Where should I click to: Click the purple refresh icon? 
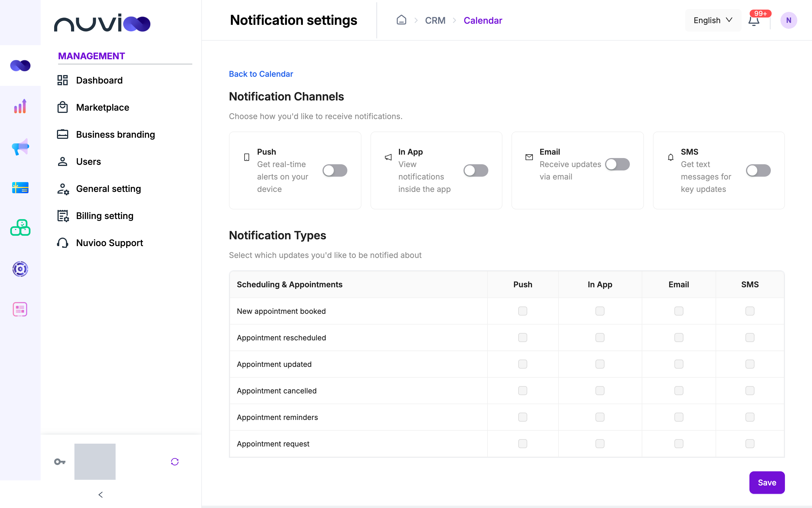point(175,462)
